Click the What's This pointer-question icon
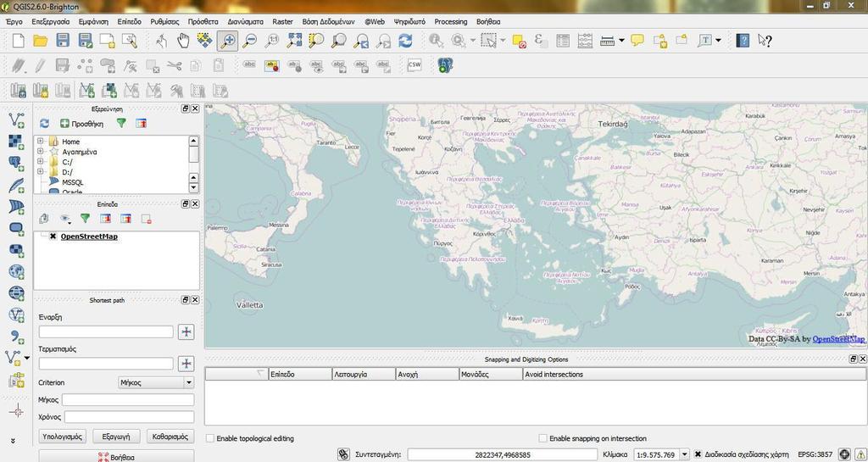 pos(765,41)
